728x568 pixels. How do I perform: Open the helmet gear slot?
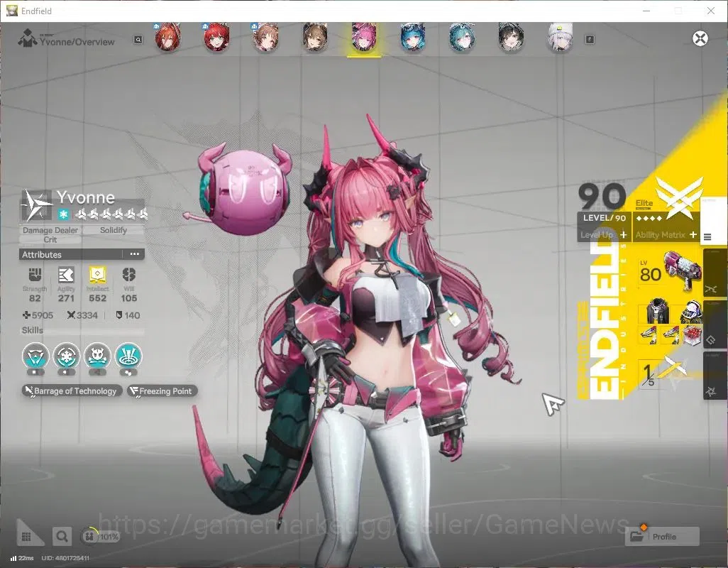(x=690, y=312)
